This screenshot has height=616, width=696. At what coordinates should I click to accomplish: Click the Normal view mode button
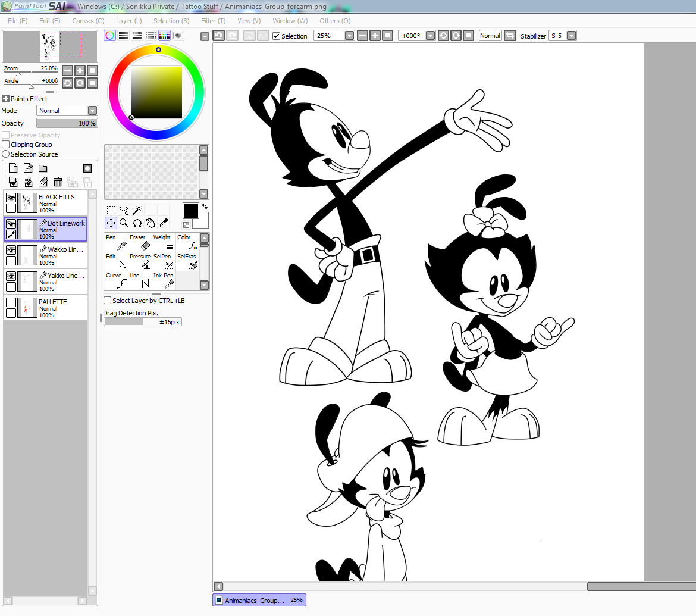click(490, 36)
